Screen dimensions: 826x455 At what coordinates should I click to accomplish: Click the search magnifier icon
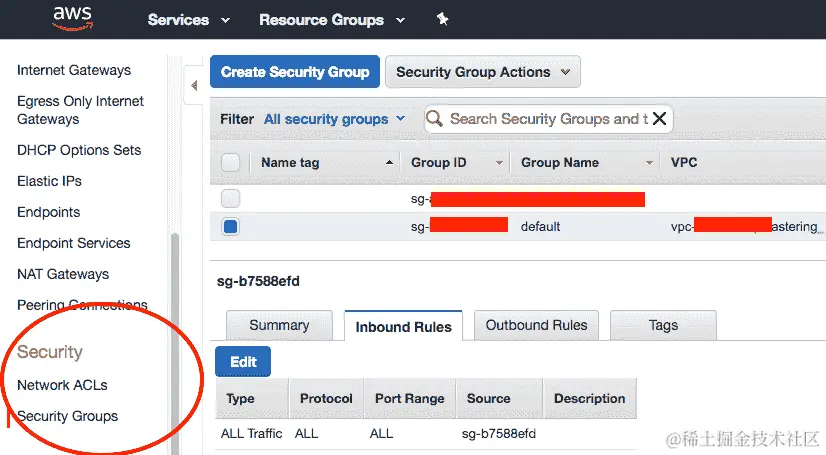[435, 119]
